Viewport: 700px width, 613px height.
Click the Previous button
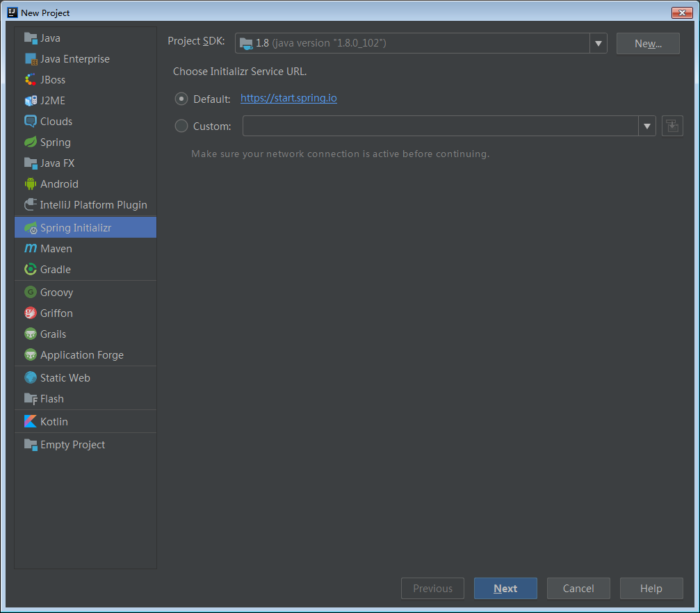[x=432, y=589]
